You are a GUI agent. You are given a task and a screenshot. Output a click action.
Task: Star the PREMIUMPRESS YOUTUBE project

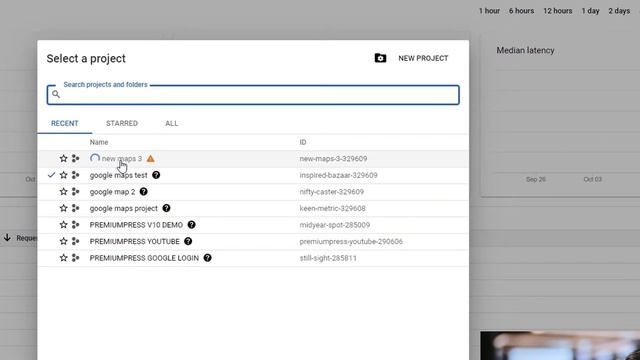(63, 241)
